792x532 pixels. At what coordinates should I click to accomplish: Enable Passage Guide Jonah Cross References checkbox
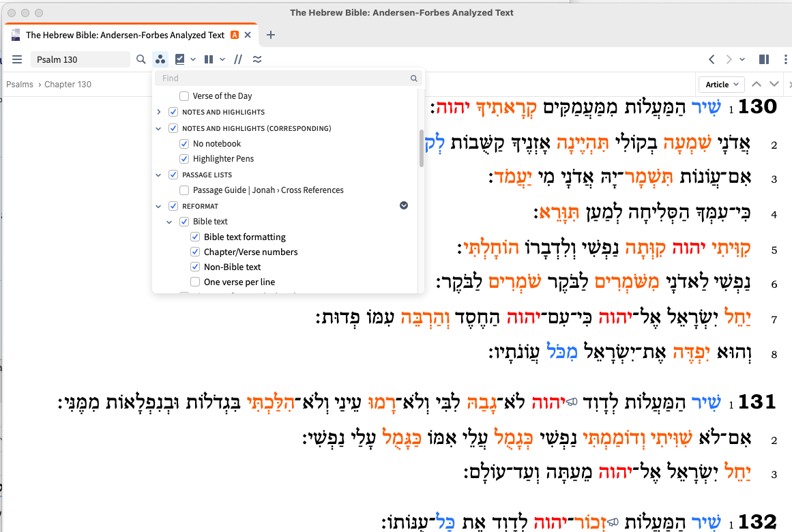click(184, 190)
